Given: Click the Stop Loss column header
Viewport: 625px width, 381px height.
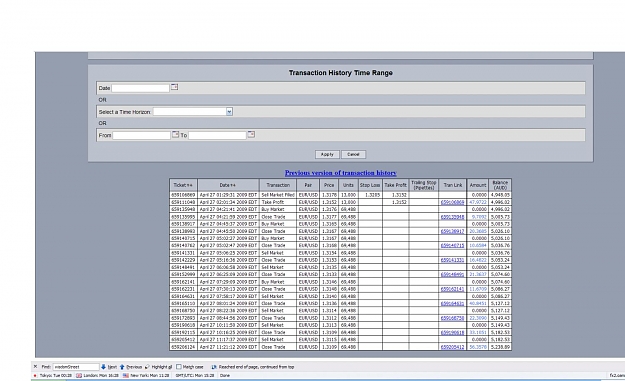Looking at the screenshot, I should pos(370,185).
